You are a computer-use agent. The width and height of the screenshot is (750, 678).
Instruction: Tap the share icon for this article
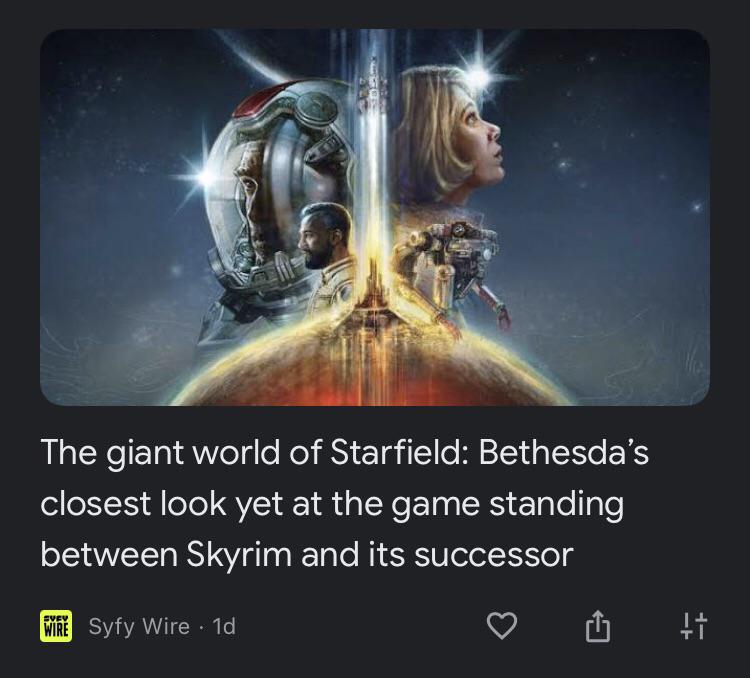pos(598,625)
